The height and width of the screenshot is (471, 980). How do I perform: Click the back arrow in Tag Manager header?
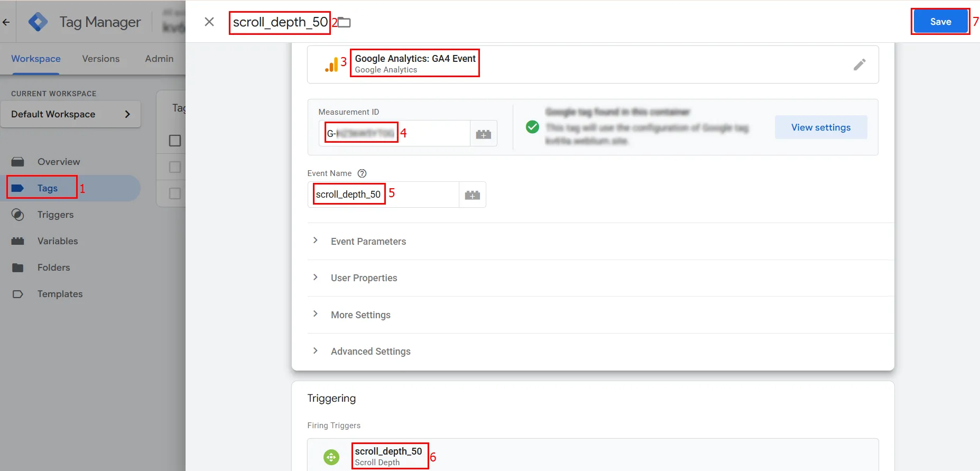(6, 22)
